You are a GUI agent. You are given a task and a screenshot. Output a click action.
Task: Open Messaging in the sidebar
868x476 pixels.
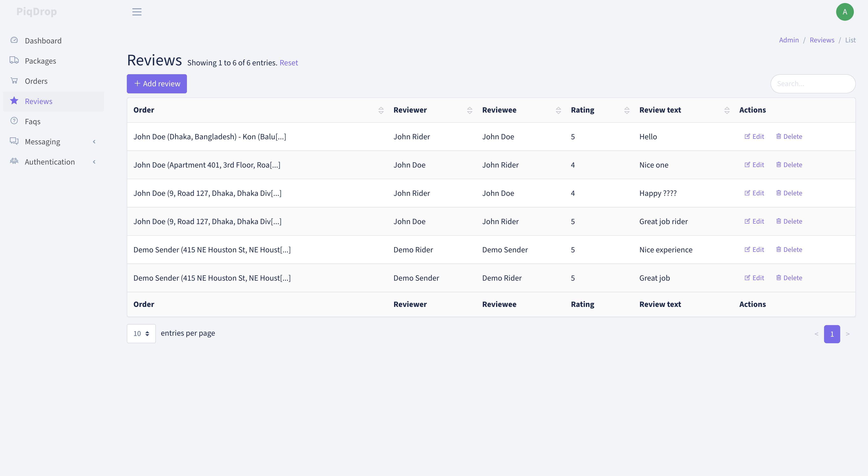(x=54, y=142)
